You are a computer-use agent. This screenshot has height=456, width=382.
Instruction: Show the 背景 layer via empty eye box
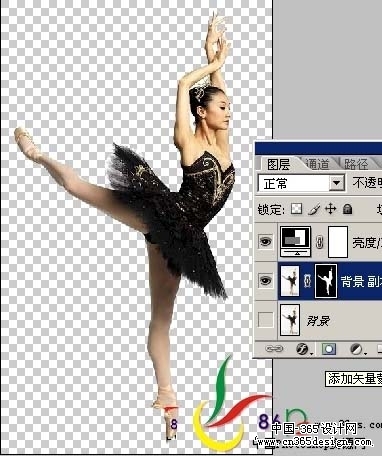(266, 320)
